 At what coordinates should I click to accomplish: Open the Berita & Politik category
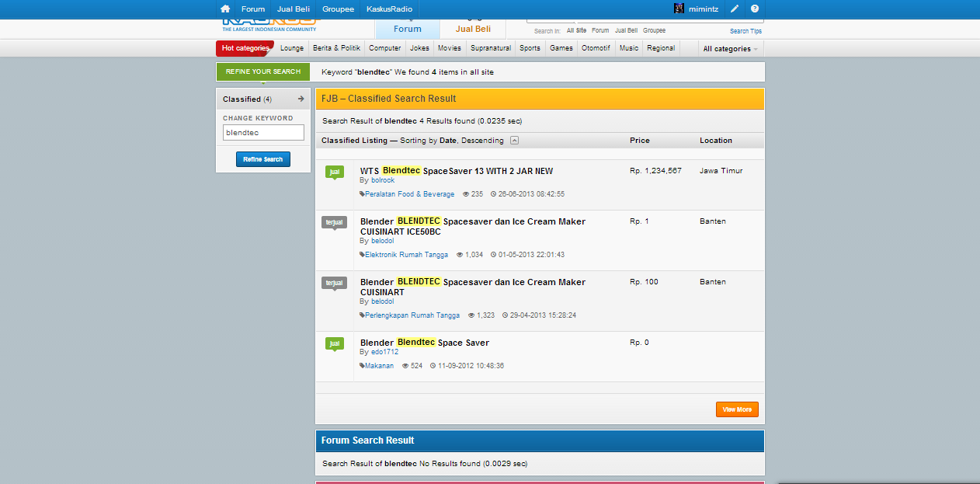pos(336,48)
